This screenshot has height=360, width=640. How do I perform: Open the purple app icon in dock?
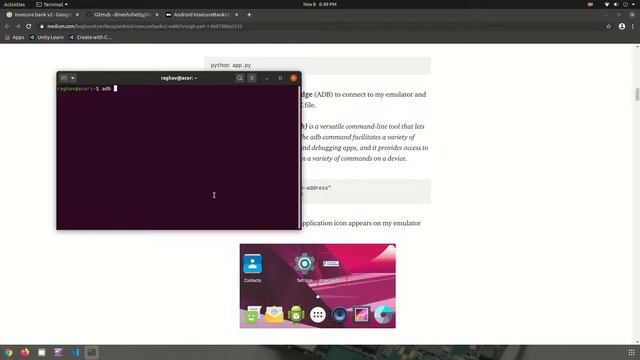click(x=58, y=352)
